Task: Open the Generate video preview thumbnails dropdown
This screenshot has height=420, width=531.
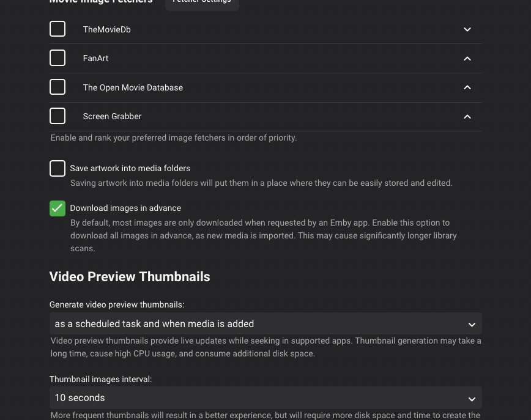Action: click(265, 324)
